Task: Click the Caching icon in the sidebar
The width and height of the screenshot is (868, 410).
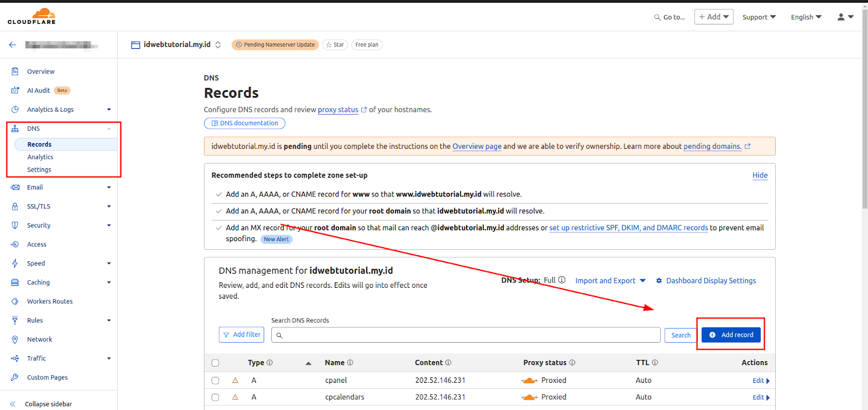Action: point(15,282)
